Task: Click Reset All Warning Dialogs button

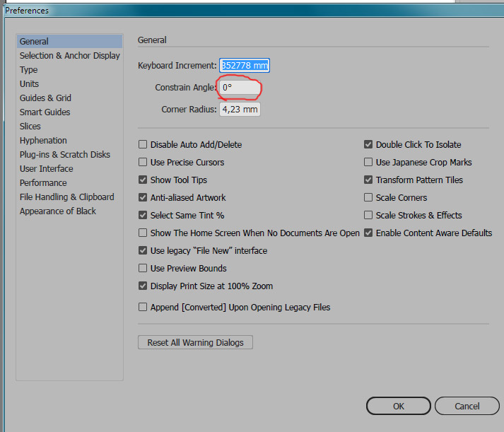Action: [x=195, y=342]
